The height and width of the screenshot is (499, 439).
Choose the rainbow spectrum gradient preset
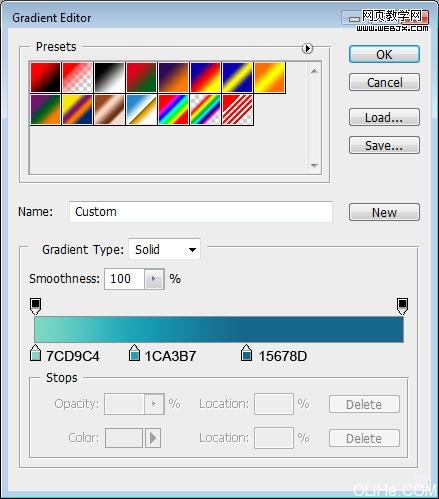[174, 109]
